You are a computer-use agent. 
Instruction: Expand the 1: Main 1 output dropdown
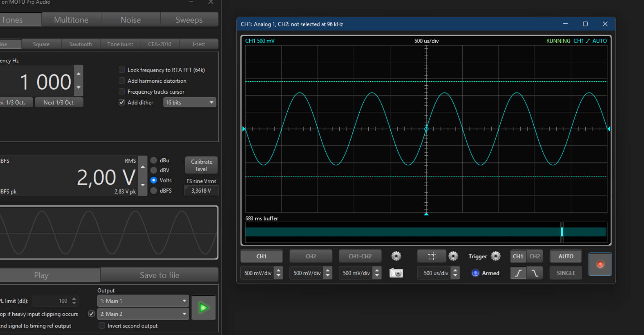coord(143,301)
